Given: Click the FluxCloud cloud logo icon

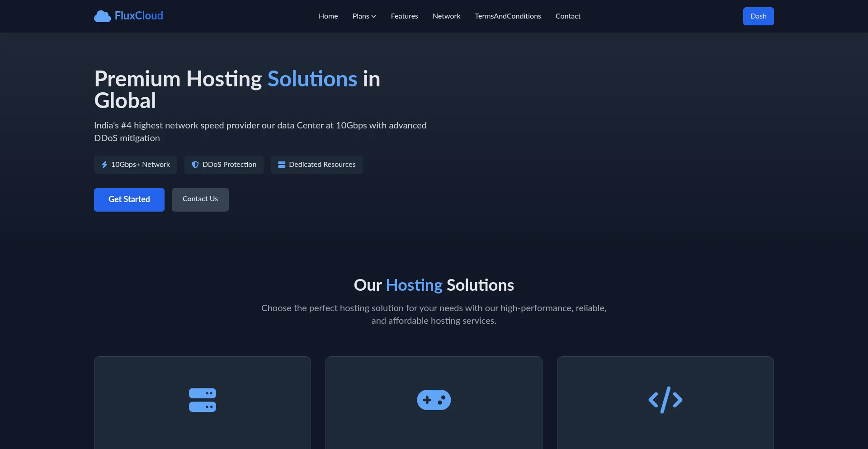Looking at the screenshot, I should (103, 16).
